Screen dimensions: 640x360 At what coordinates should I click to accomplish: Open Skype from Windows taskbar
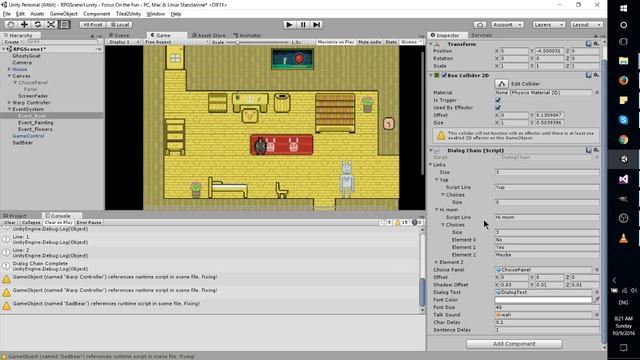(623, 120)
